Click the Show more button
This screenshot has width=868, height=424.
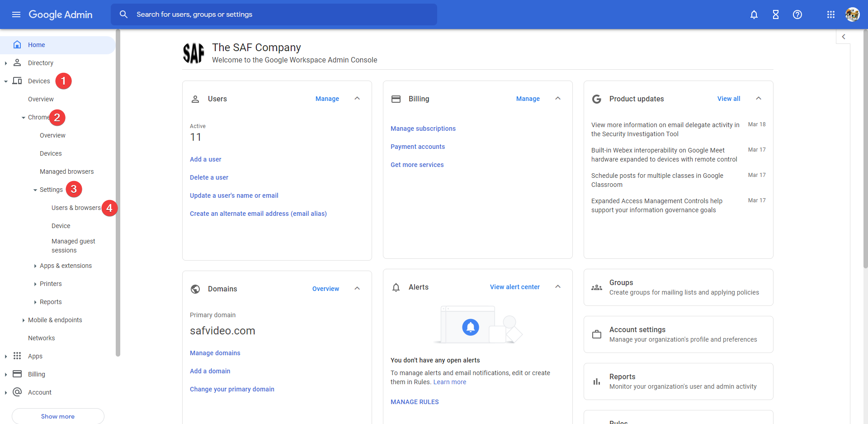(58, 416)
